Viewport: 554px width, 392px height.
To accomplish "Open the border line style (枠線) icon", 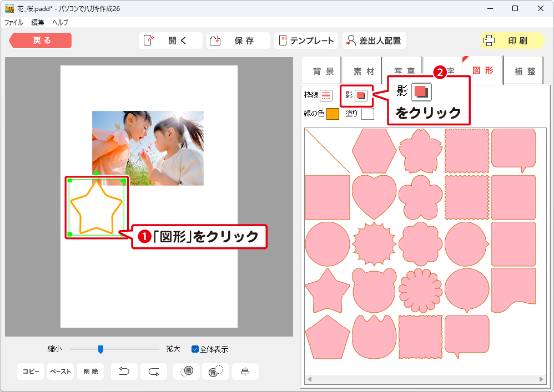I will (x=326, y=95).
